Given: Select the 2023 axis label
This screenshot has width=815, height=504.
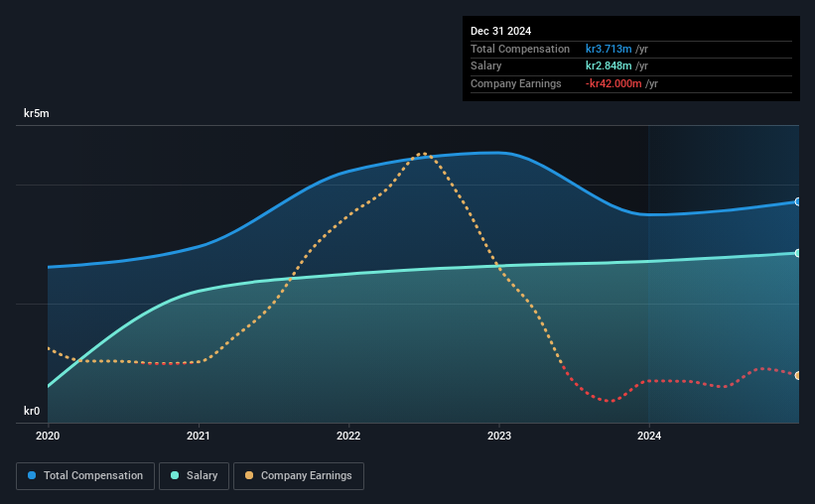Looking at the screenshot, I should coord(499,436).
